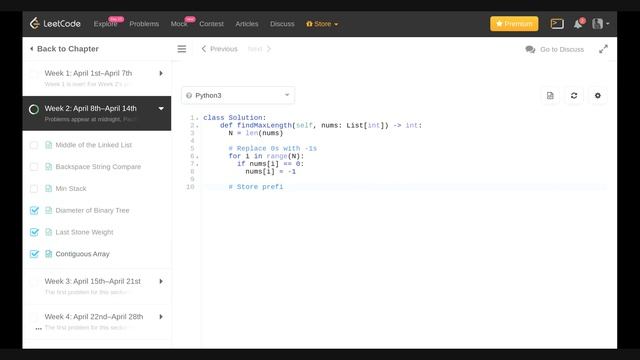The image size is (640, 360).
Task: Click code line 'nums[i] = -1'
Action: pos(271,171)
